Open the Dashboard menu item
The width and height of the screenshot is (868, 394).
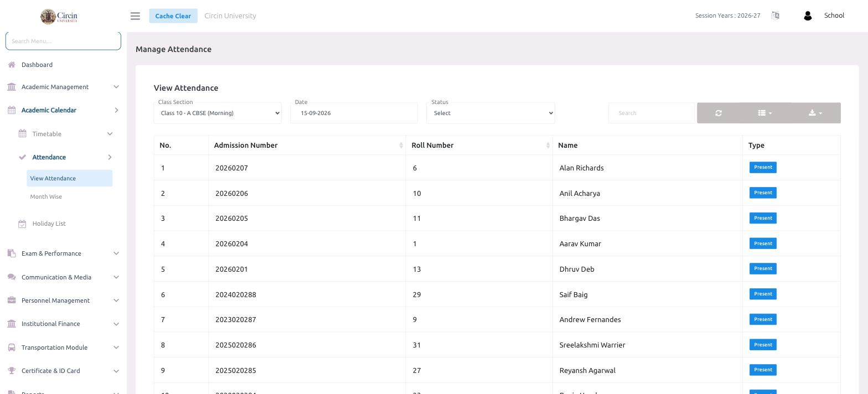pyautogui.click(x=37, y=65)
